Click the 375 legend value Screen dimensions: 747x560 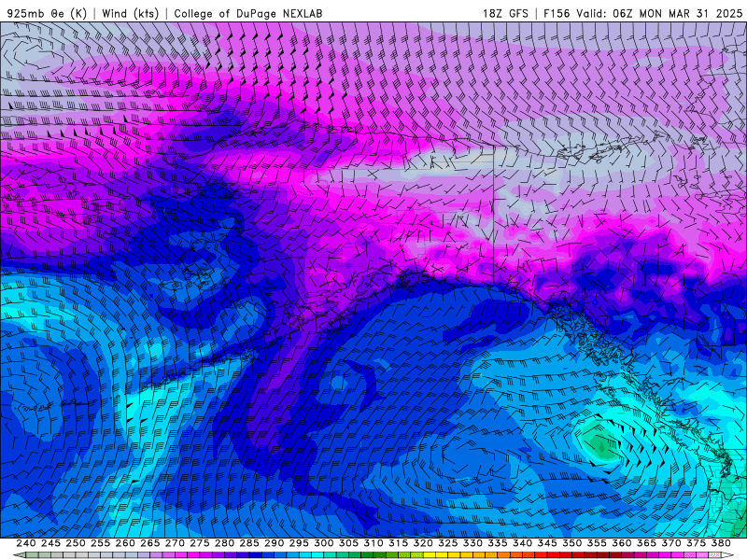[x=696, y=543]
